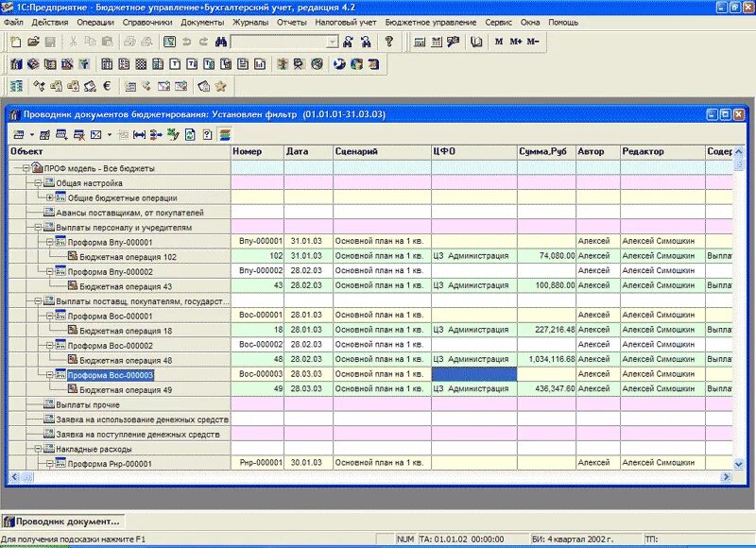Click the Дата column header

pyautogui.click(x=308, y=152)
